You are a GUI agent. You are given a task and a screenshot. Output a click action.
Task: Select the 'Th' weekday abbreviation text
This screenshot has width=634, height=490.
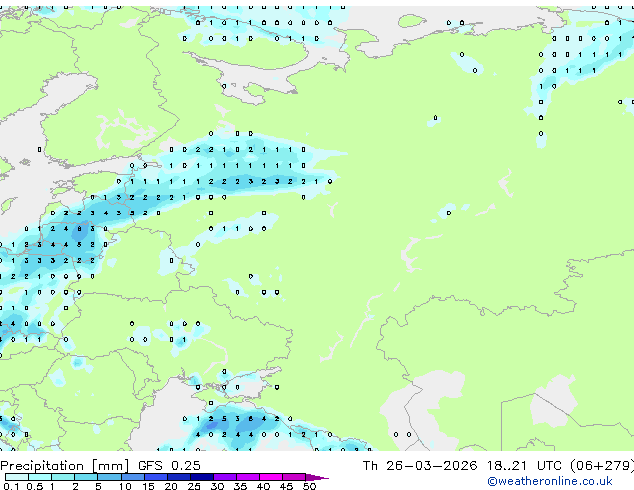coord(370,466)
